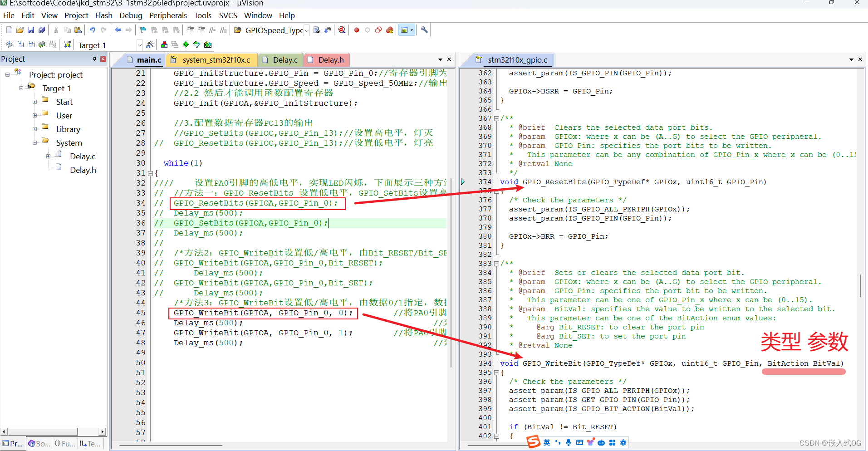Open Options for Target wand icon
The image size is (868, 451).
(150, 44)
